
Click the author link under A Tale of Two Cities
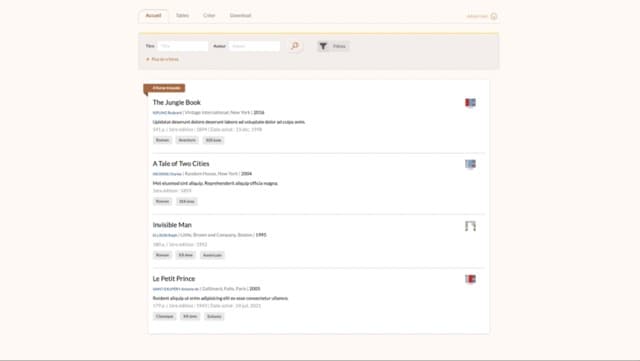pos(167,174)
